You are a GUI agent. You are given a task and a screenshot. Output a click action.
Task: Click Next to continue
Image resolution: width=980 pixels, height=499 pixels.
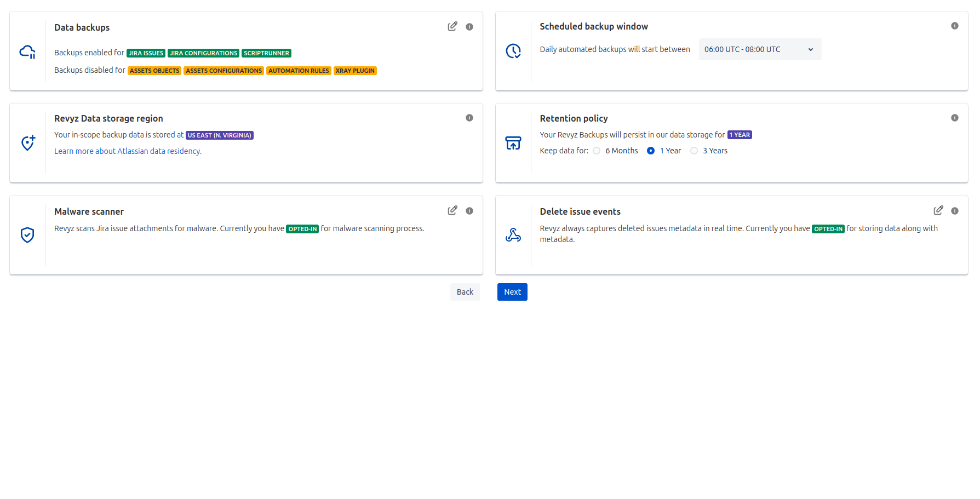pos(512,292)
